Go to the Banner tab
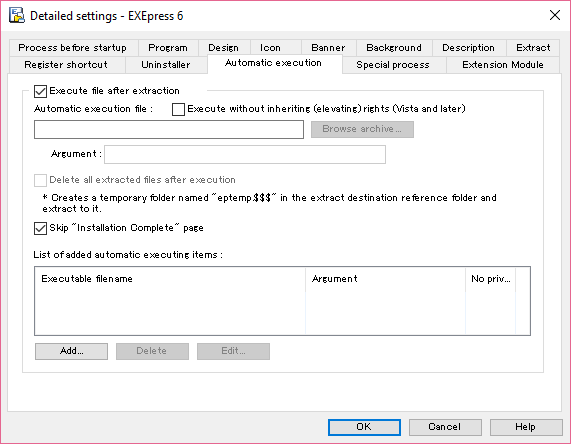The image size is (571, 444). tap(328, 48)
